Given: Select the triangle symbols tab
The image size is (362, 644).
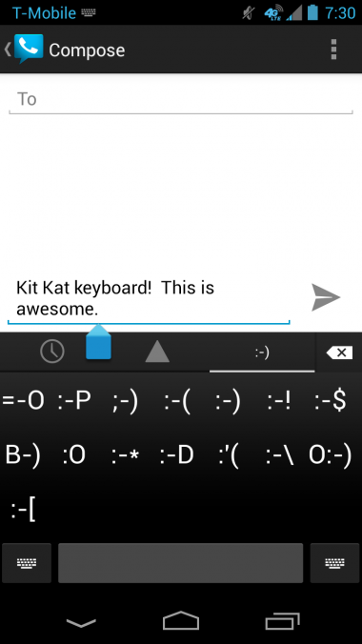Looking at the screenshot, I should [x=157, y=352].
